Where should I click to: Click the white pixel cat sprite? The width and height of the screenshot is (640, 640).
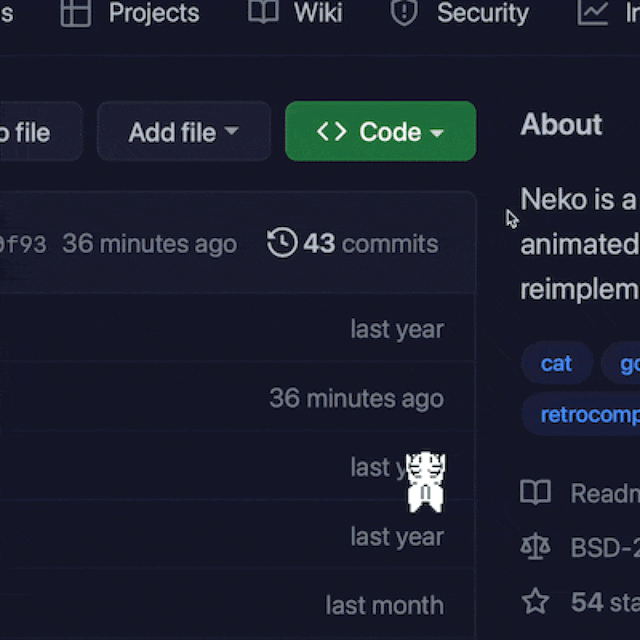425,480
